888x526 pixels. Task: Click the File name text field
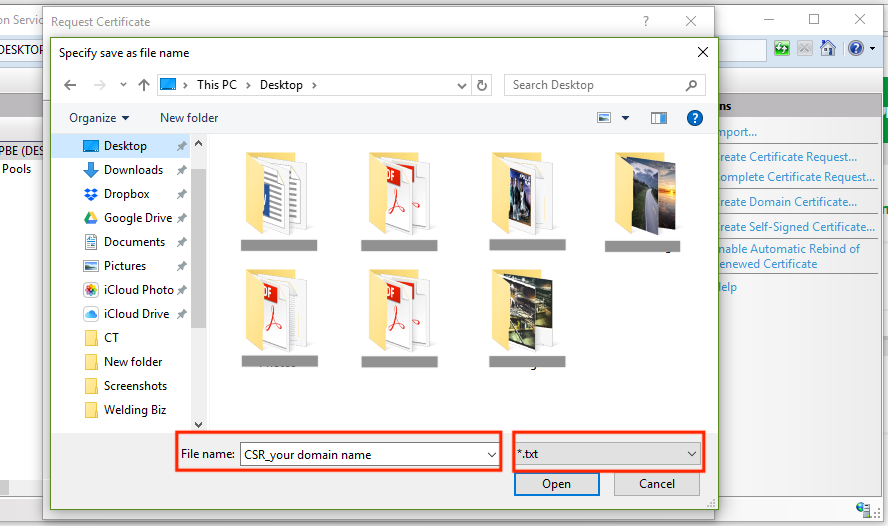(x=362, y=455)
